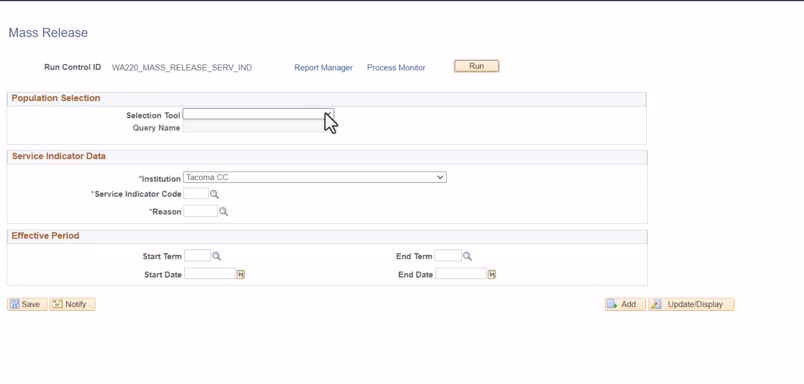
Task: Focus the Service Indicator Code input
Action: click(x=196, y=194)
